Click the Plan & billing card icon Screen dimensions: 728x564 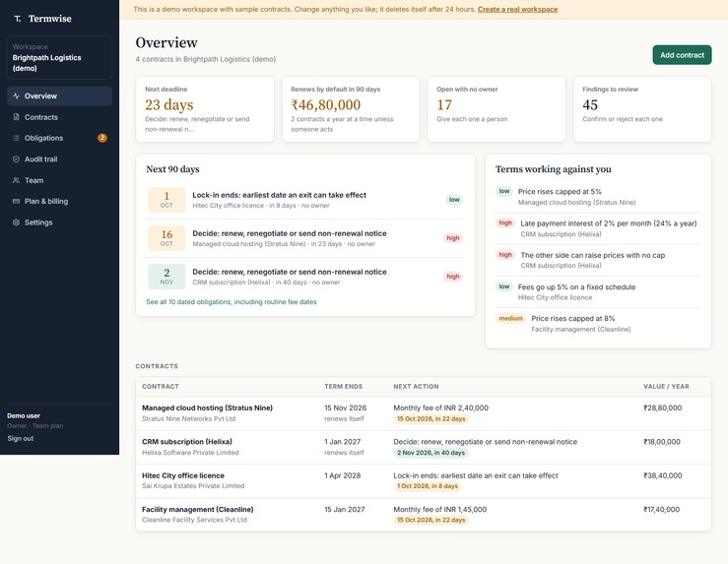pyautogui.click(x=16, y=202)
